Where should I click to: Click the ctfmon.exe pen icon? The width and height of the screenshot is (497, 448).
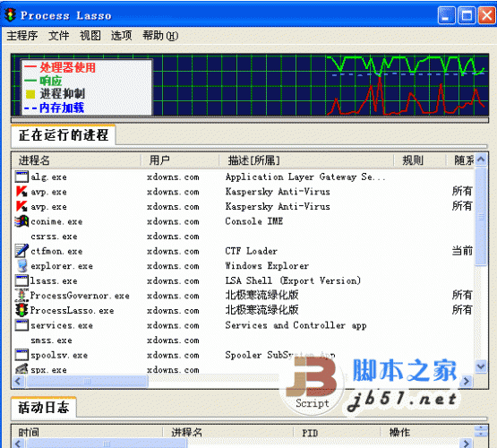[x=21, y=251]
